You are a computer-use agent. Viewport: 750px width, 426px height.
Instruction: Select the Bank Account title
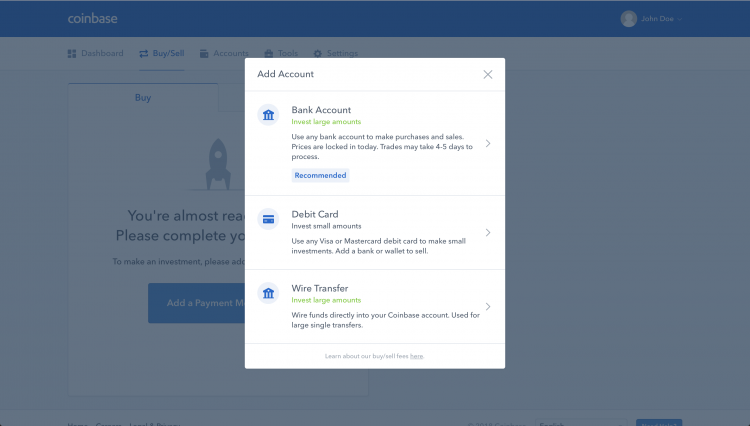(x=321, y=110)
